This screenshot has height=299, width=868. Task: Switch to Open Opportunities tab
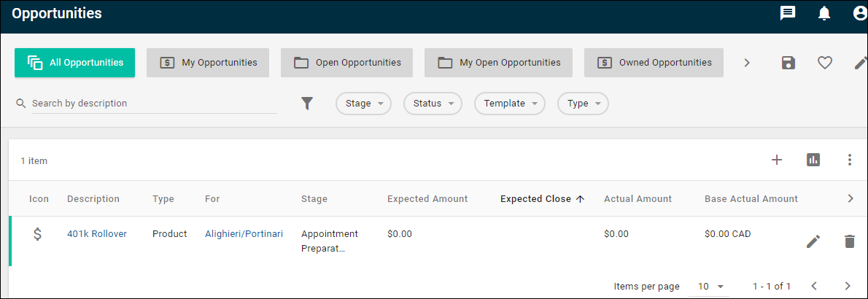[346, 63]
